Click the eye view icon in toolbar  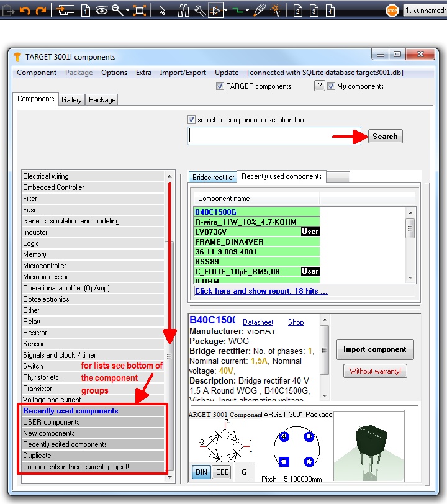pyautogui.click(x=101, y=11)
